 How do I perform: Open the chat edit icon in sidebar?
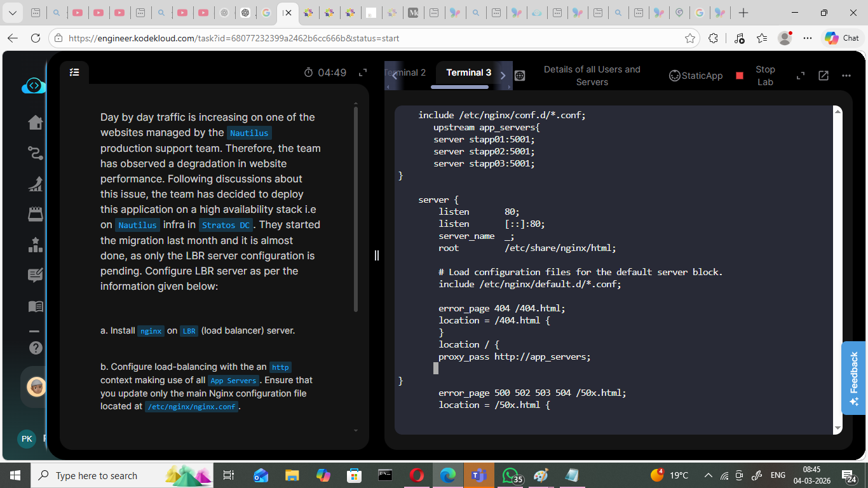pyautogui.click(x=36, y=275)
